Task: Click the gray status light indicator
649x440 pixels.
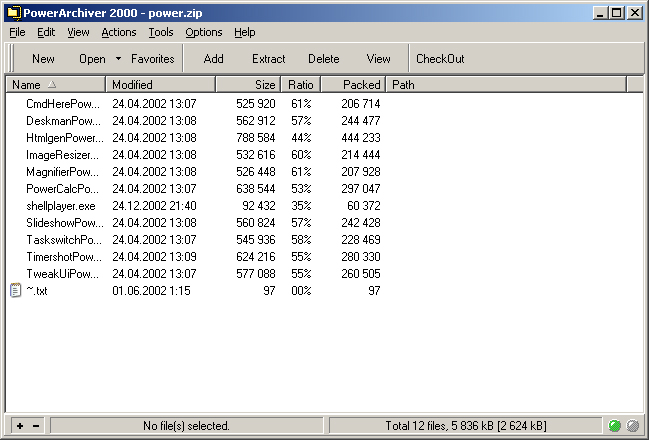Action: tap(633, 426)
